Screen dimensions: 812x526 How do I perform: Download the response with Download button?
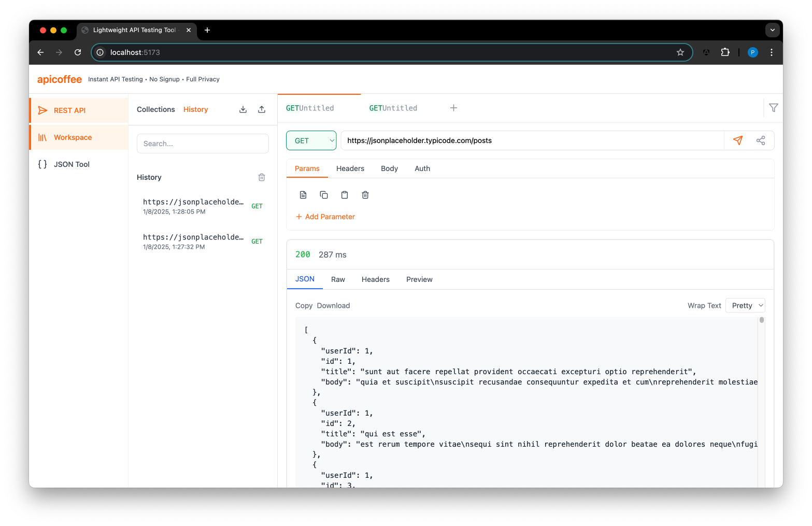coord(334,306)
